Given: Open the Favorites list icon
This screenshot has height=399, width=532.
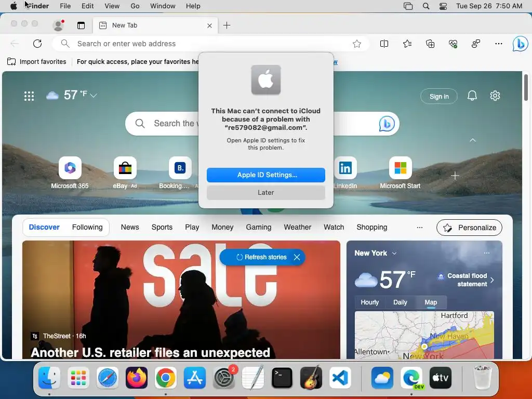Looking at the screenshot, I should pyautogui.click(x=407, y=44).
